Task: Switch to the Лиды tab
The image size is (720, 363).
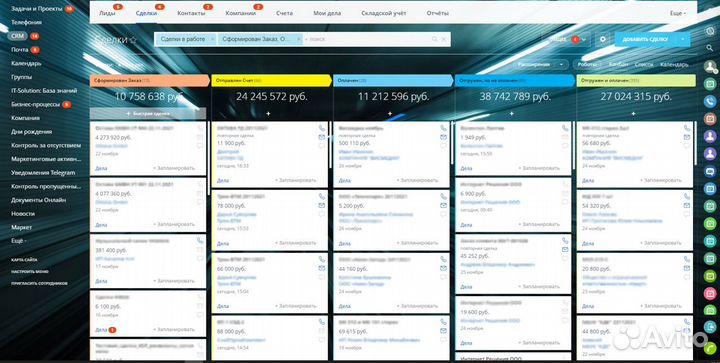Action: click(x=107, y=14)
